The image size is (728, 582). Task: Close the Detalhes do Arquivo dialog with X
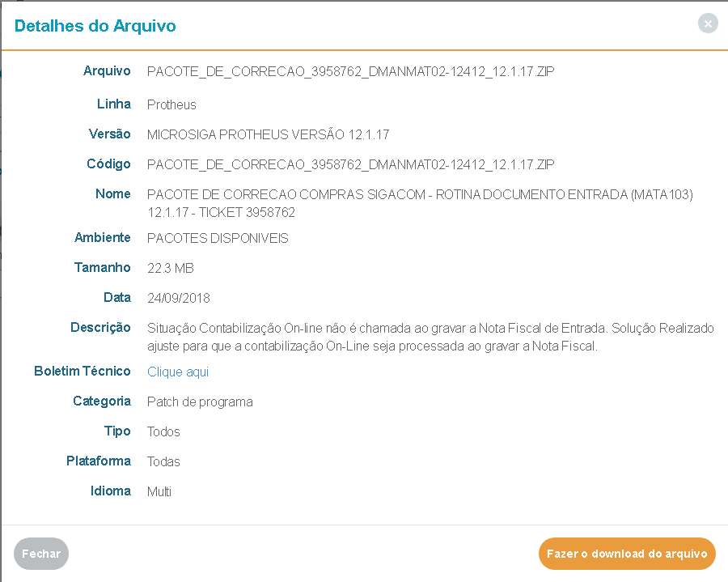click(708, 23)
